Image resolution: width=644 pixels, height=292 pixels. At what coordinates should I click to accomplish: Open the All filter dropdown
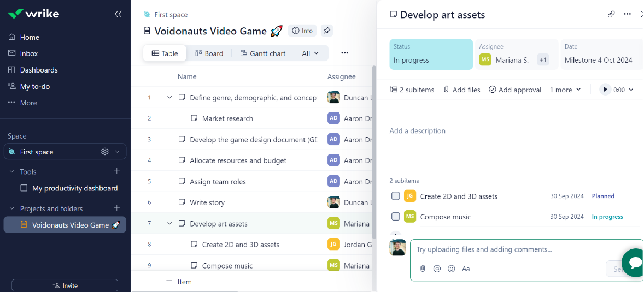point(310,53)
